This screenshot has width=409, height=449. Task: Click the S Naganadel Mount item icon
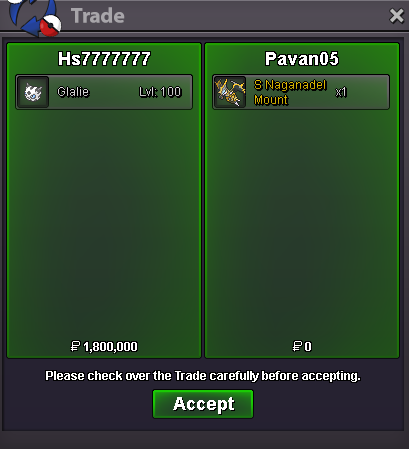[230, 92]
